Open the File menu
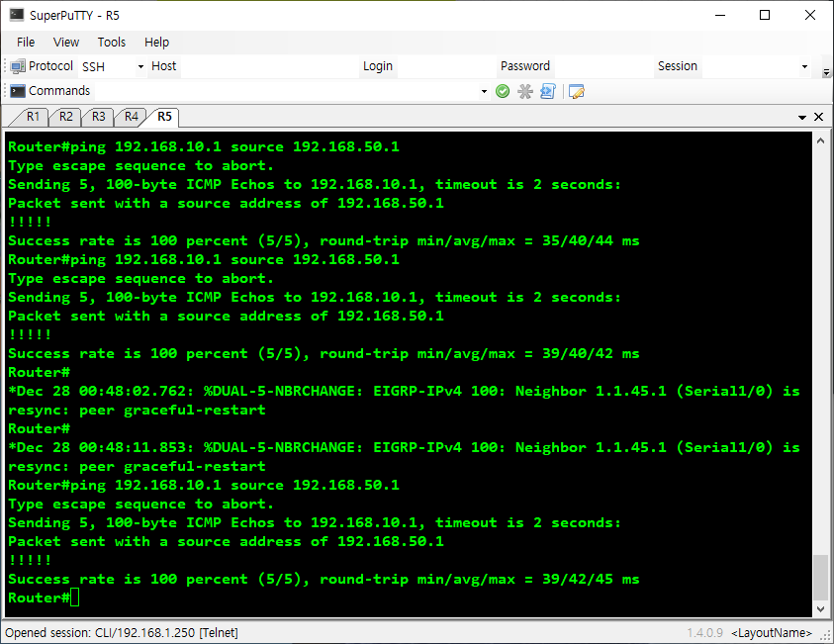 [26, 42]
